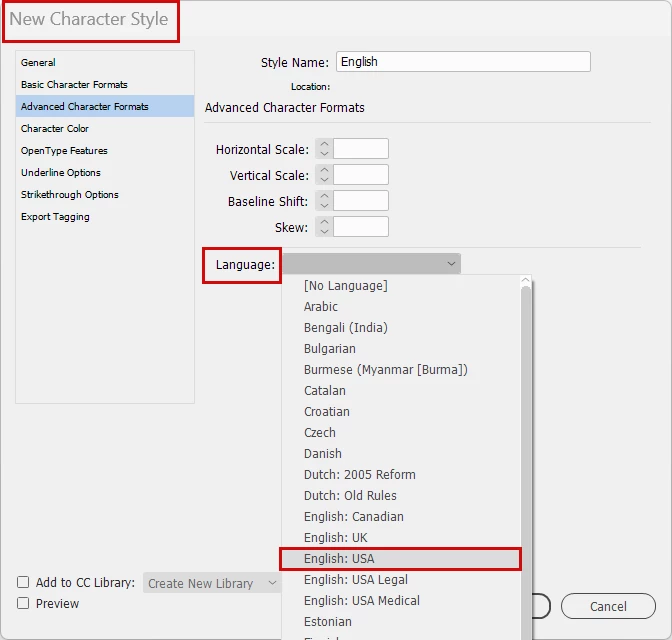
Task: Choose Bengali (India) language
Action: [x=401, y=328]
